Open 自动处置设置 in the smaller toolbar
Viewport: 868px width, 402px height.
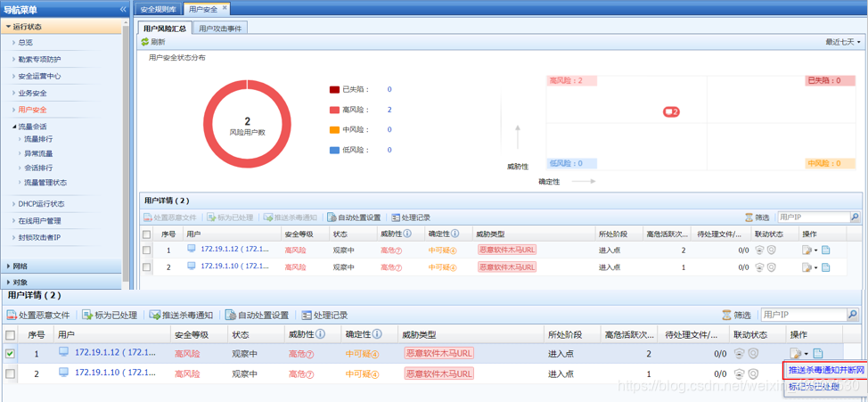tap(355, 217)
